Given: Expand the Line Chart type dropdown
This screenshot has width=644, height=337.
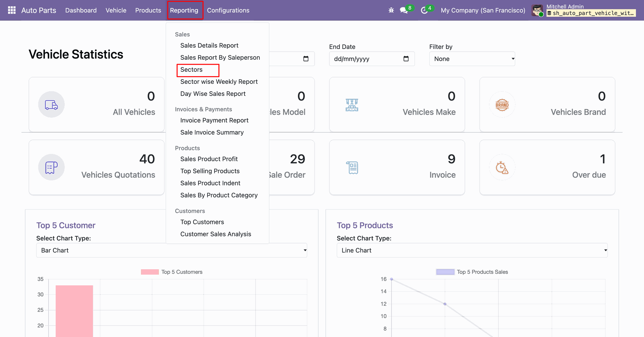Looking at the screenshot, I should click(472, 250).
